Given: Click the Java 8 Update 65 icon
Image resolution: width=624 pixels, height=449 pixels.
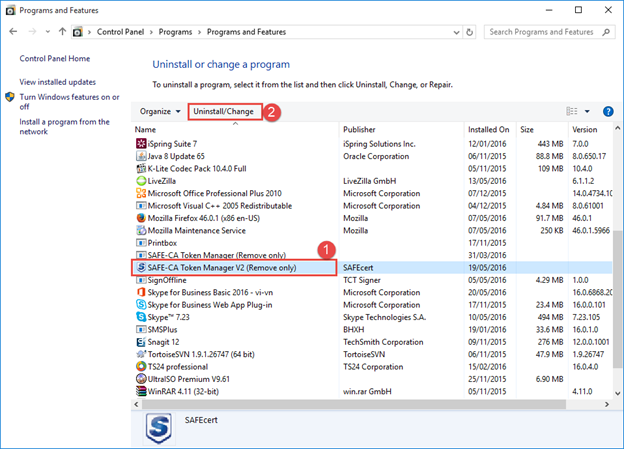Looking at the screenshot, I should click(x=141, y=156).
